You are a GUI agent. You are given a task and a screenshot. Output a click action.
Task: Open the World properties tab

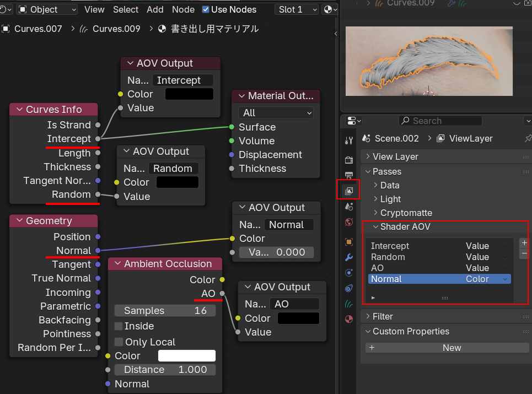coord(348,223)
